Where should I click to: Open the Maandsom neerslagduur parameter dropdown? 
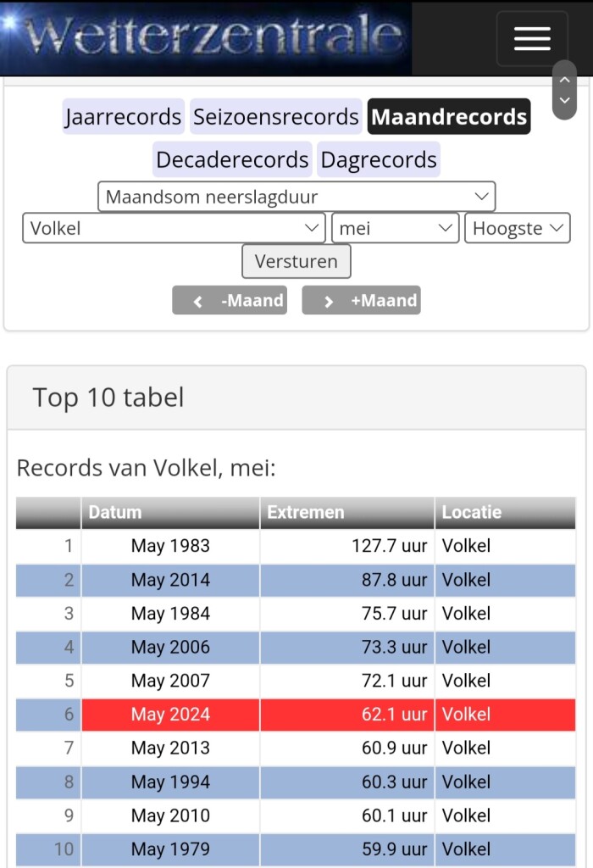(296, 197)
